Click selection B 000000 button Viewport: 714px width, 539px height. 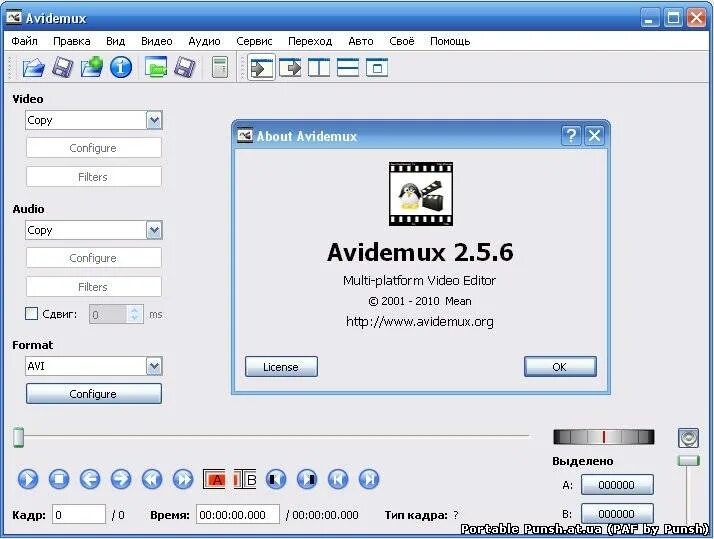point(617,514)
